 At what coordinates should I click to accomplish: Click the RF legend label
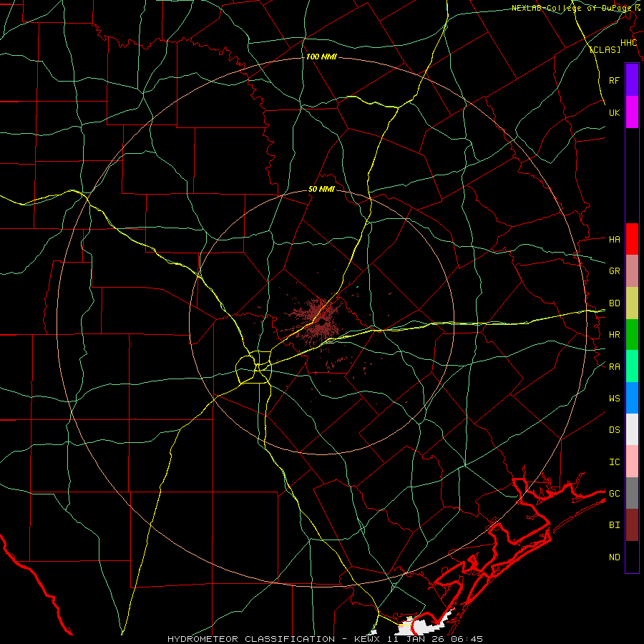pos(614,80)
